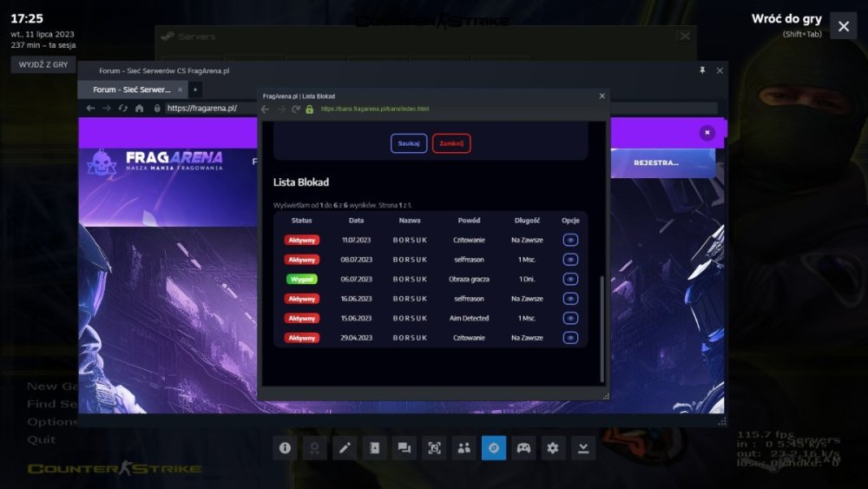Collapse the overlay toolbar with down arrow
Image resolution: width=868 pixels, height=489 pixels.
(x=583, y=448)
